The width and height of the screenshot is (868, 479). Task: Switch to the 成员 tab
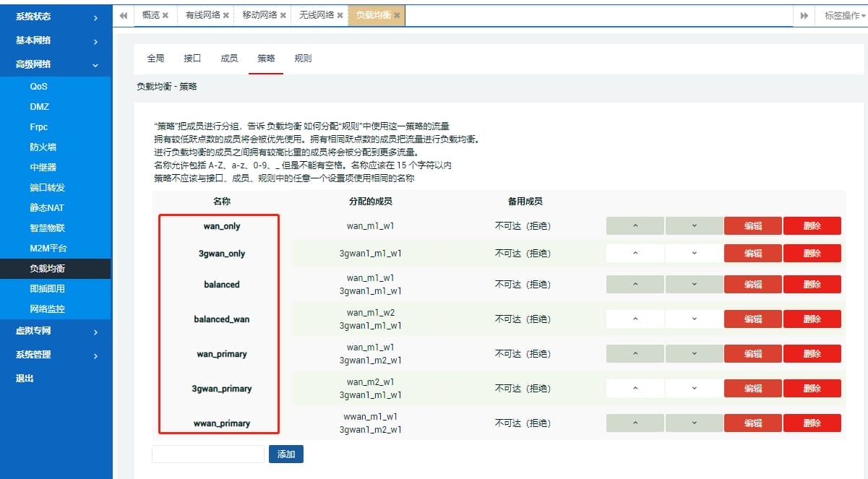(229, 59)
